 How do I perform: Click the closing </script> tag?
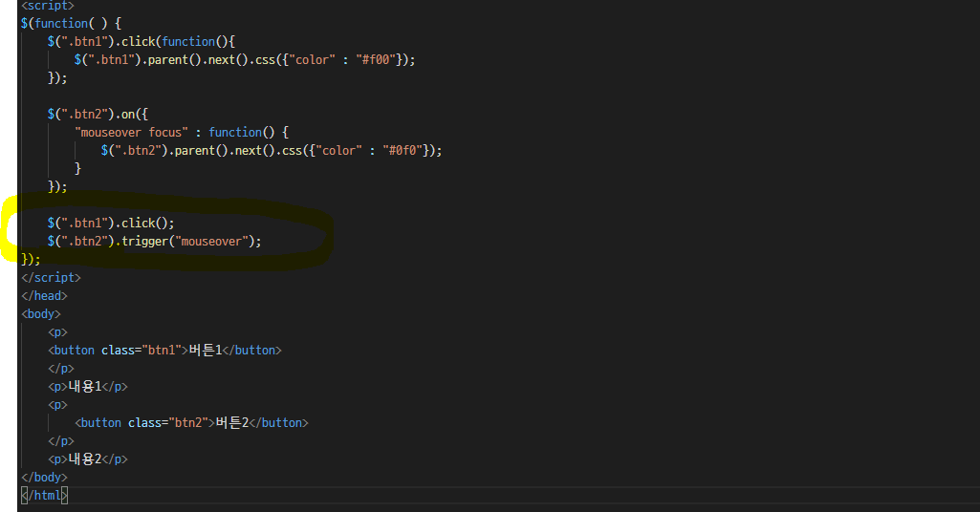point(52,277)
